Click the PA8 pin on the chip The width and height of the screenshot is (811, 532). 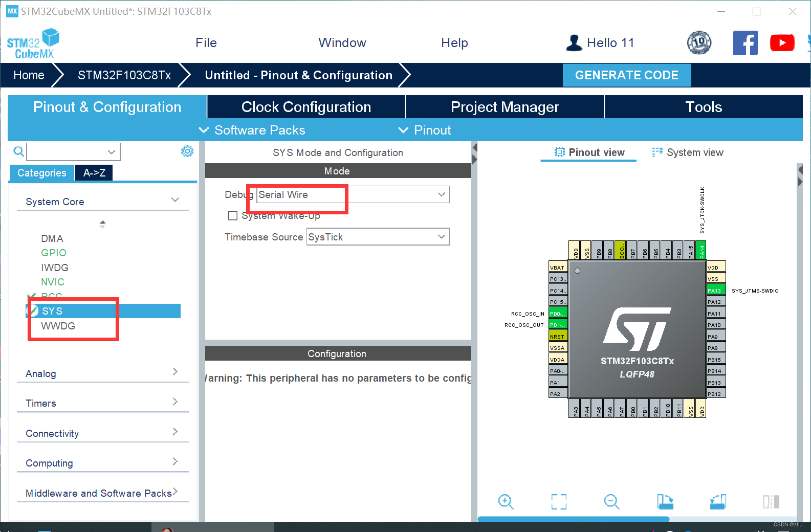[716, 348]
